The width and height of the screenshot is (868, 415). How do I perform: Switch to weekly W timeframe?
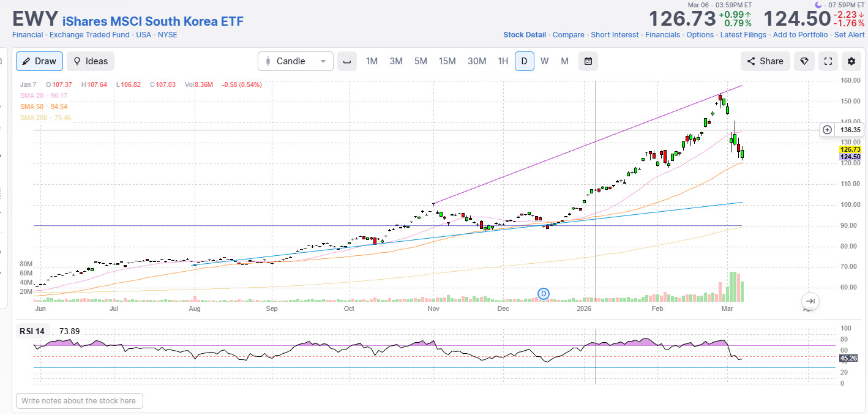tap(544, 61)
